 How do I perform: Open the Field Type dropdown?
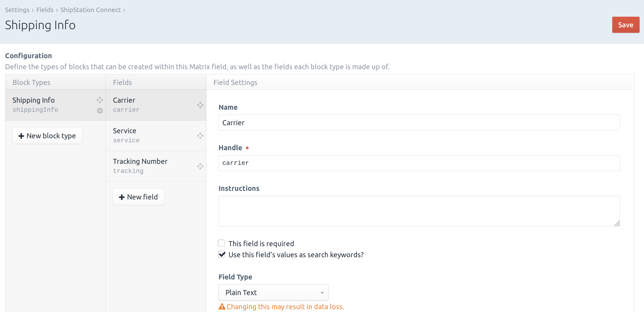[x=273, y=292]
